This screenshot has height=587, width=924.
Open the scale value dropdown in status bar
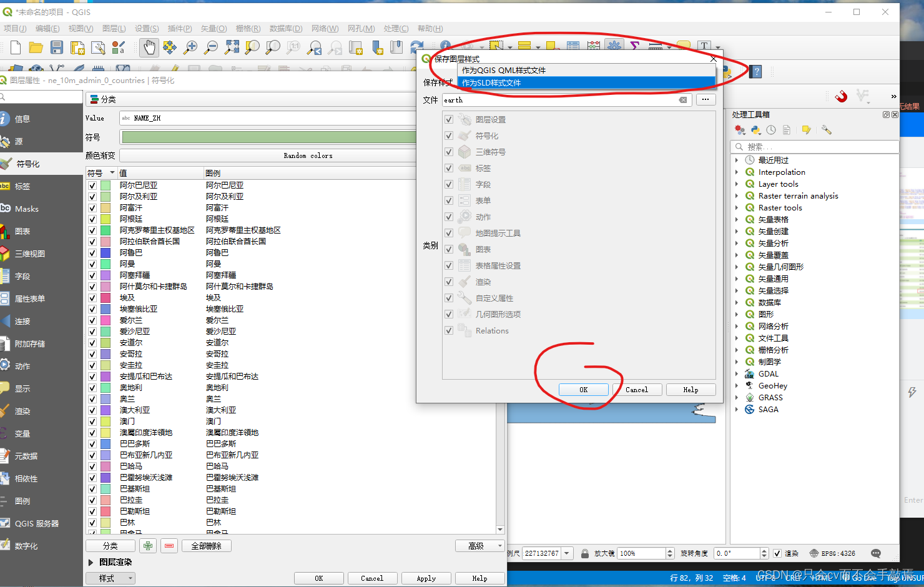(x=568, y=553)
